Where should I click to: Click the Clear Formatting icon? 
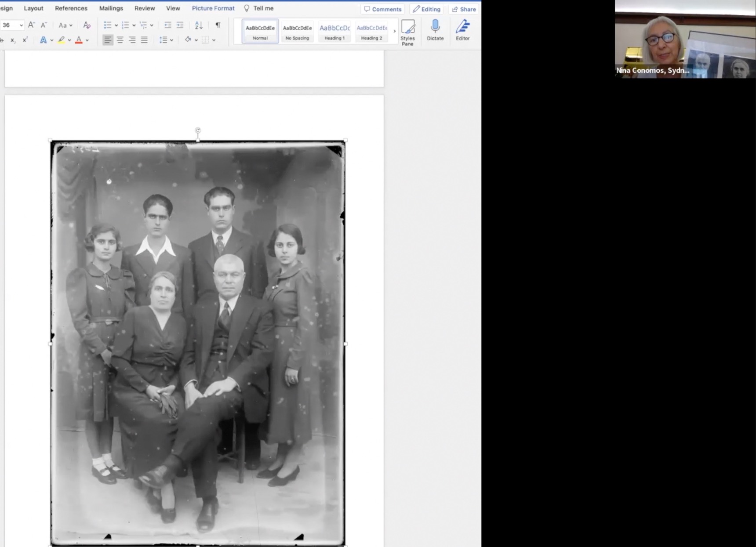[87, 25]
